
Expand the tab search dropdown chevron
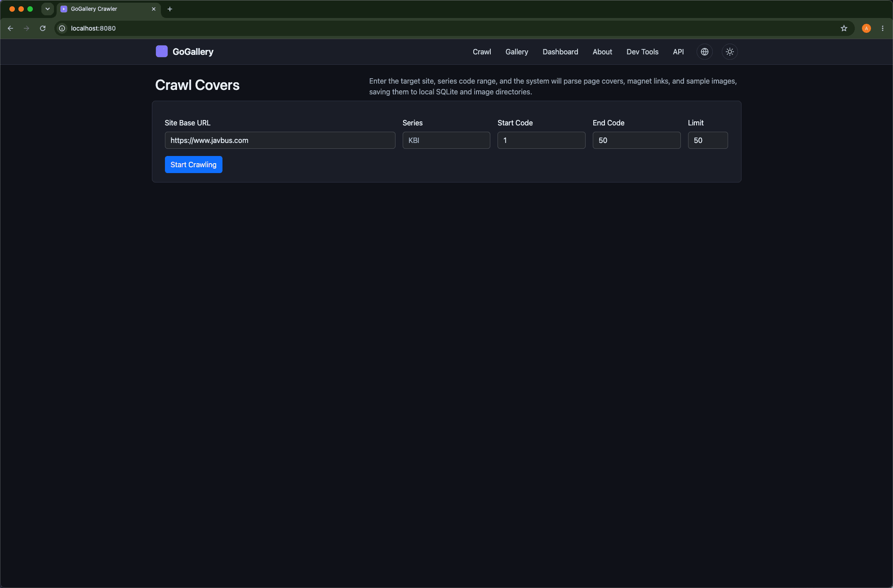[x=48, y=9]
